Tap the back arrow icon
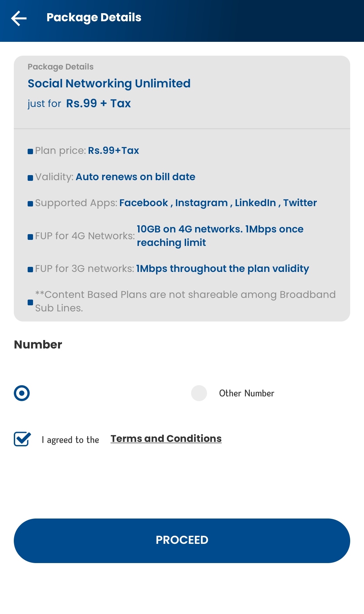 (x=19, y=18)
